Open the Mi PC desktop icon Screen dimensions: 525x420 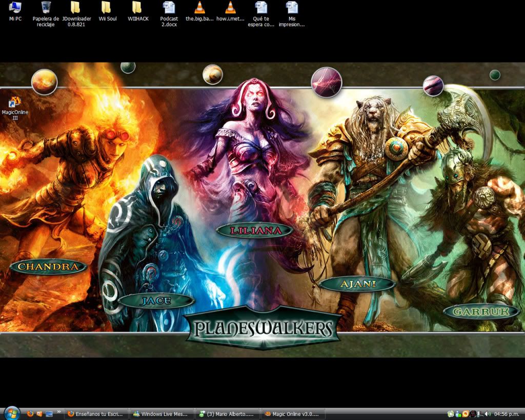[x=15, y=11]
